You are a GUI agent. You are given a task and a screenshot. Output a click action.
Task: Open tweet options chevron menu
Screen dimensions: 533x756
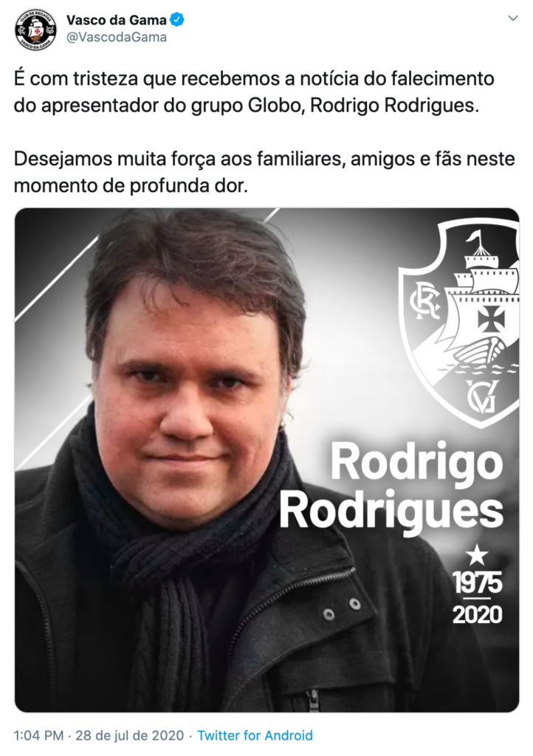pyautogui.click(x=513, y=18)
